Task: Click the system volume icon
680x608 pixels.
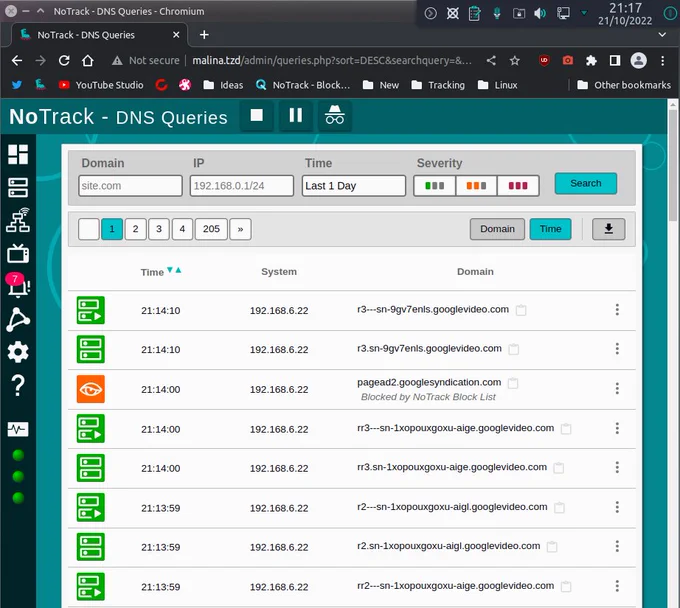Action: click(540, 13)
